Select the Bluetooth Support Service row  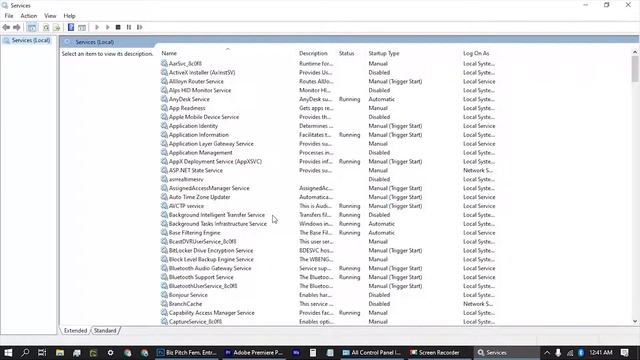tap(327, 277)
